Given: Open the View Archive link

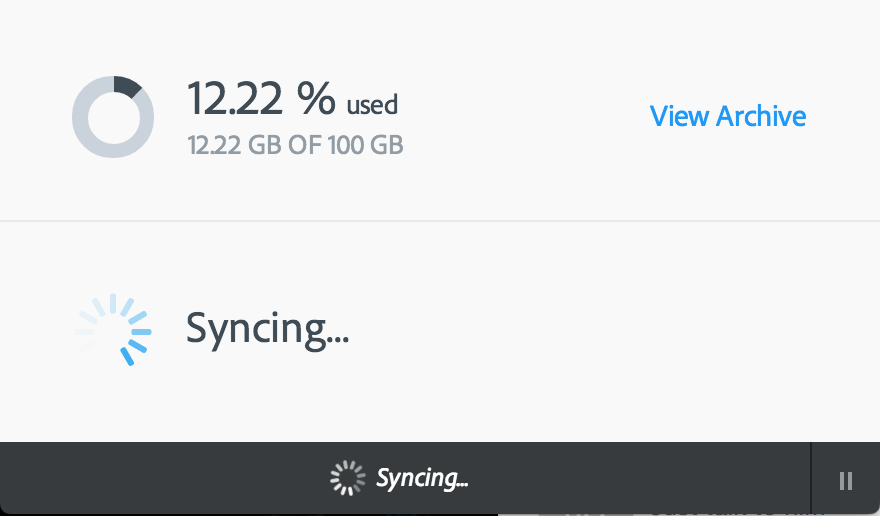Looking at the screenshot, I should [x=727, y=116].
